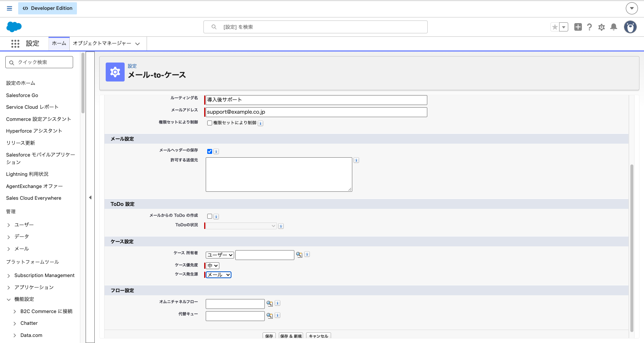Image resolution: width=644 pixels, height=343 pixels.
Task: Click the 保存 button
Action: point(269,336)
